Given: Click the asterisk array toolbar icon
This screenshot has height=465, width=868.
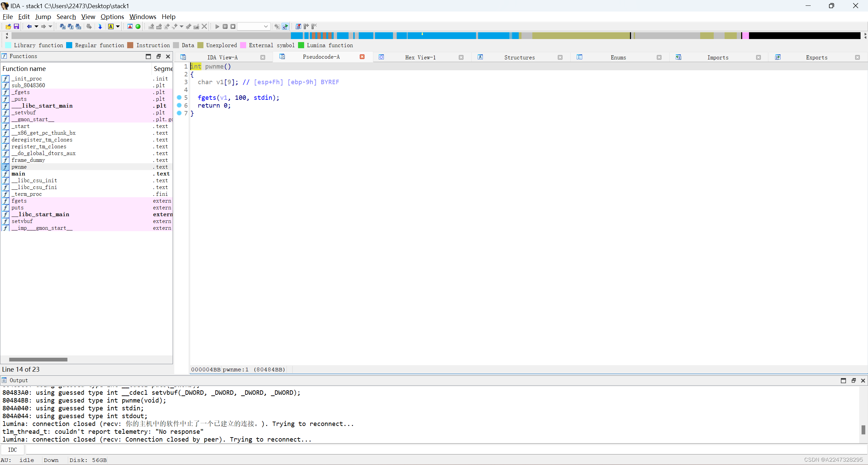Looking at the screenshot, I should click(x=189, y=26).
